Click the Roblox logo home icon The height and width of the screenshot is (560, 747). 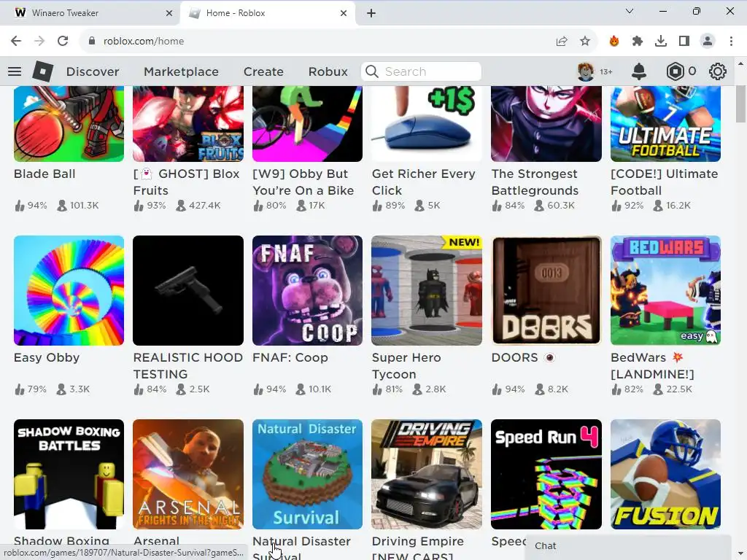pos(43,71)
